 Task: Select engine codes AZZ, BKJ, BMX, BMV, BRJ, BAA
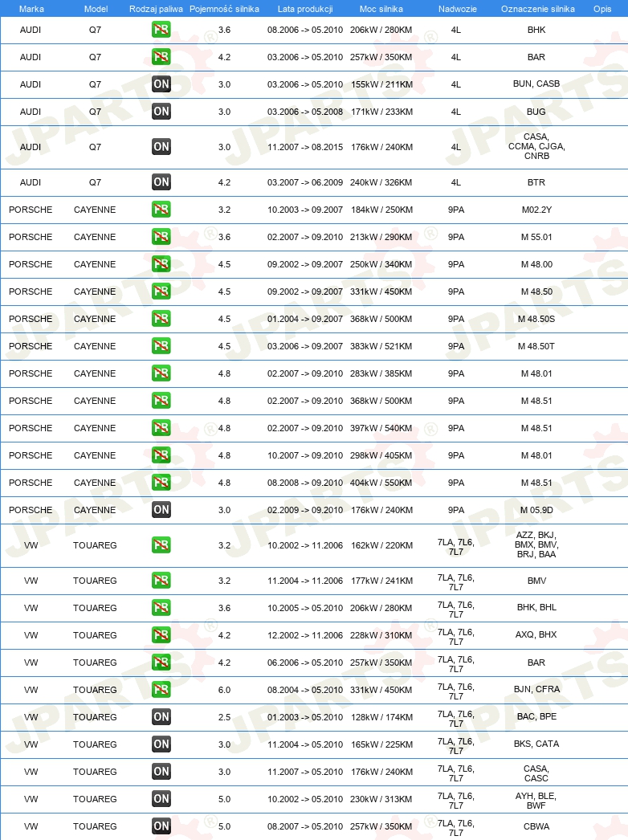coord(536,544)
